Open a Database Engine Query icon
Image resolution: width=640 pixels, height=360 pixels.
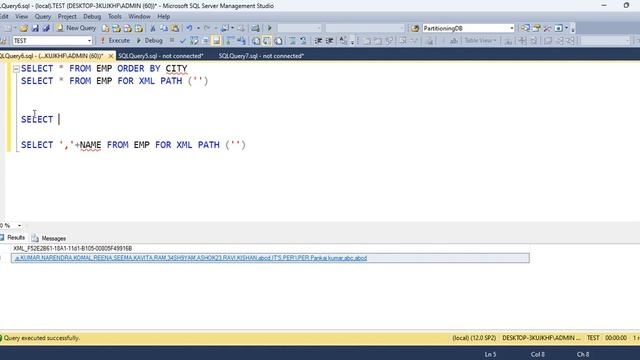click(105, 28)
